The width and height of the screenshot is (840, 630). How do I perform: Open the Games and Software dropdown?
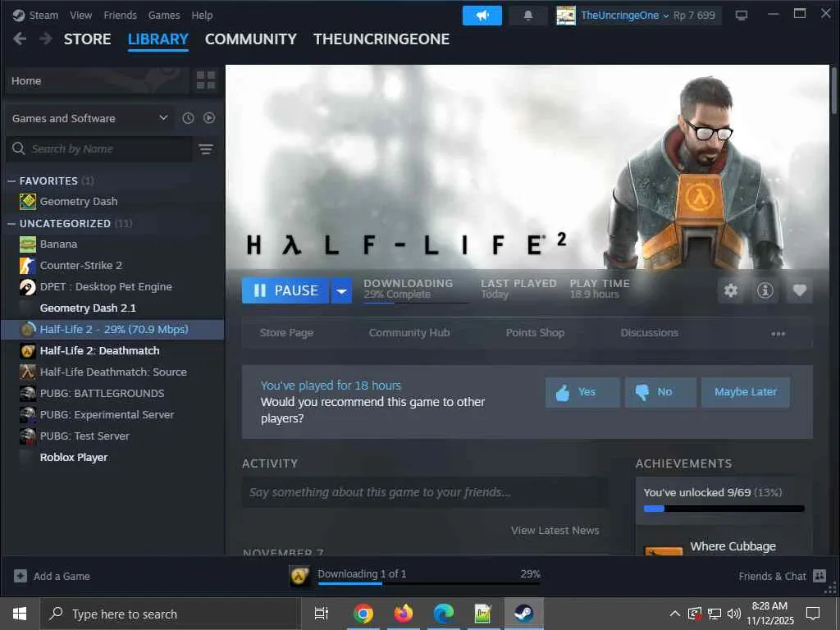pyautogui.click(x=90, y=118)
